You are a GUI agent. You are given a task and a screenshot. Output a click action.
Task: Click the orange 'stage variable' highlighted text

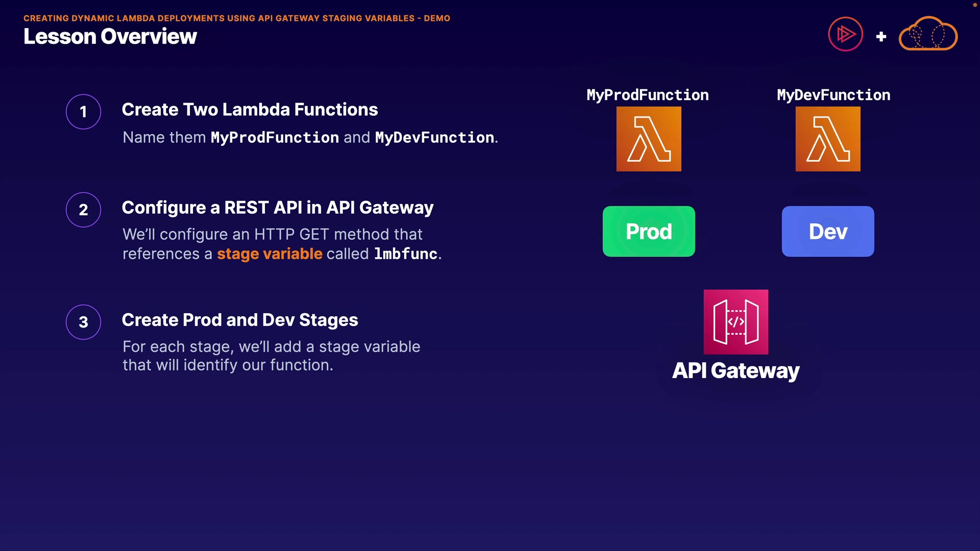(x=269, y=254)
